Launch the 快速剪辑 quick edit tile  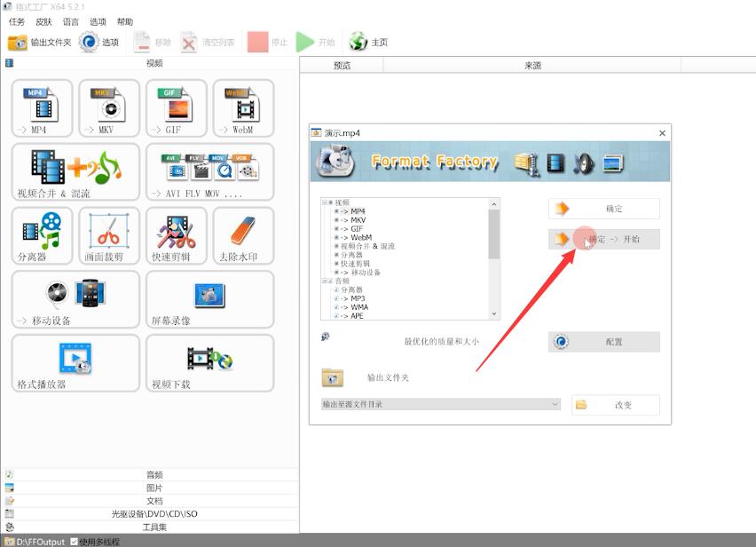(177, 235)
